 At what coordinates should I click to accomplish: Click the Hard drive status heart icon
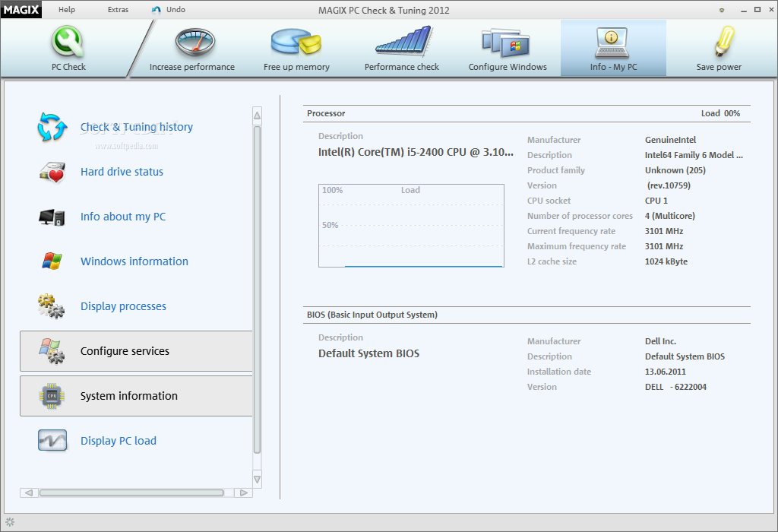pos(52,173)
